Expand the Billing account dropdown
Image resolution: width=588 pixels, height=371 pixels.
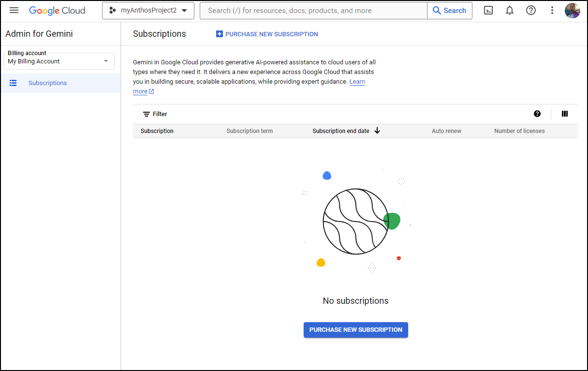coord(59,61)
